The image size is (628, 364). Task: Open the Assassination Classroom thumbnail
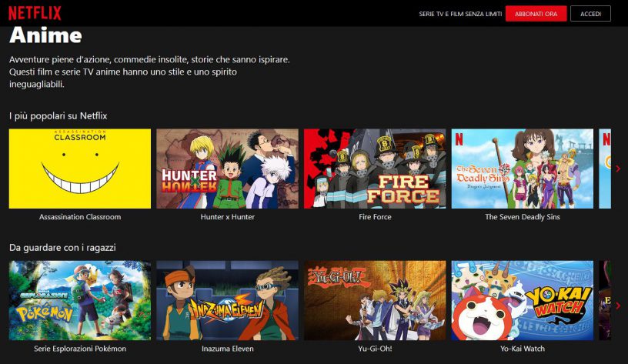tap(80, 169)
